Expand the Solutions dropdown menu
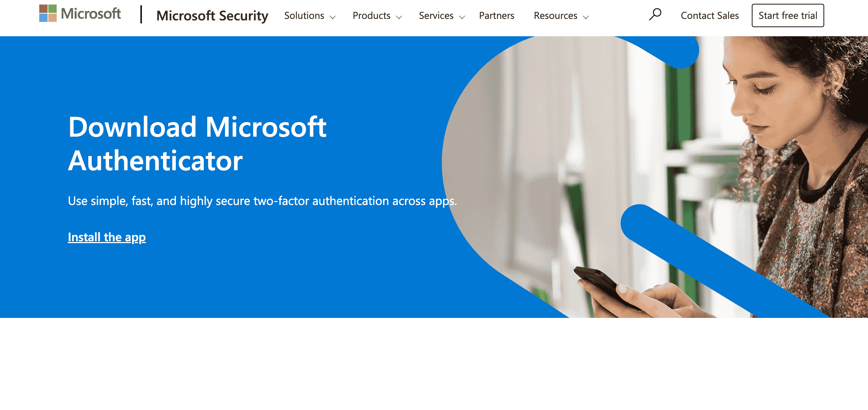The height and width of the screenshot is (410, 868). (x=308, y=15)
